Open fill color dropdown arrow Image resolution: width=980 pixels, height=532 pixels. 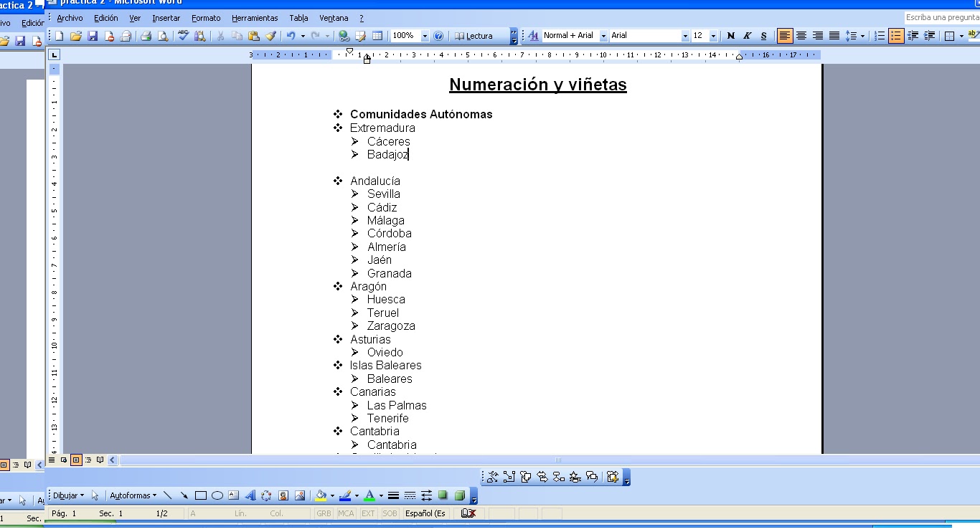coord(332,495)
